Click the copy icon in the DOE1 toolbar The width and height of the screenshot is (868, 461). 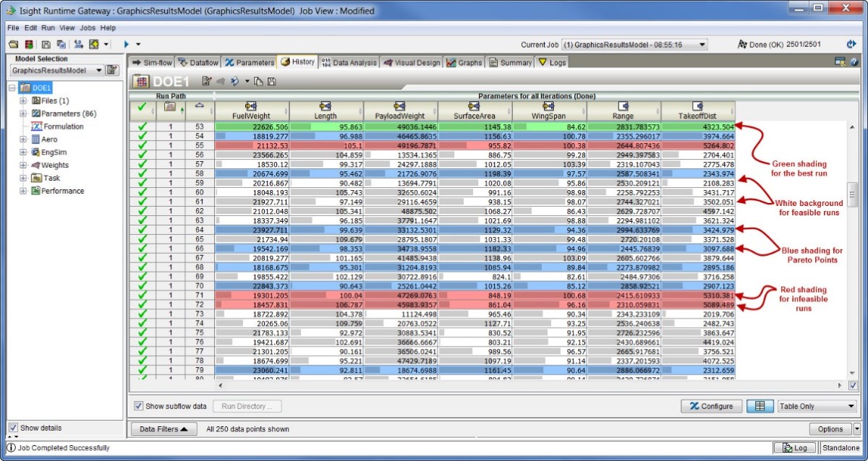[258, 81]
